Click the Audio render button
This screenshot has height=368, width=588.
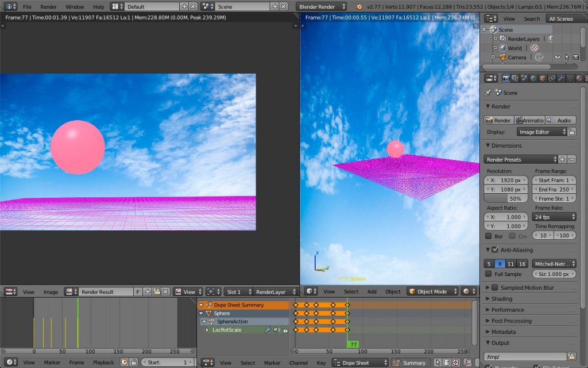pos(564,120)
